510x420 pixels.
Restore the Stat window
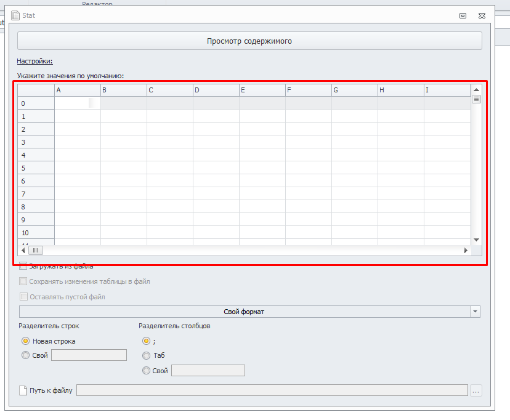[463, 15]
